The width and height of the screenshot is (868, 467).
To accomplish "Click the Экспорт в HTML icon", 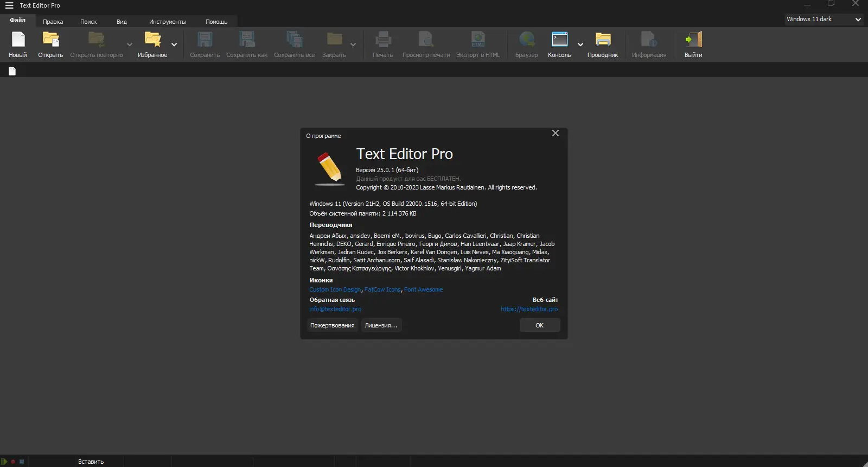I will tap(478, 40).
